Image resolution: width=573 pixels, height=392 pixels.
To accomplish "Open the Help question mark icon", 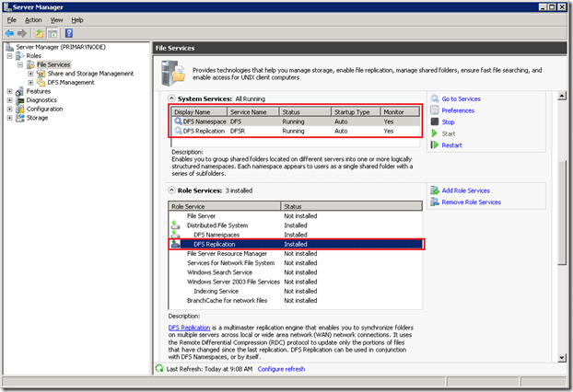I will tap(69, 33).
